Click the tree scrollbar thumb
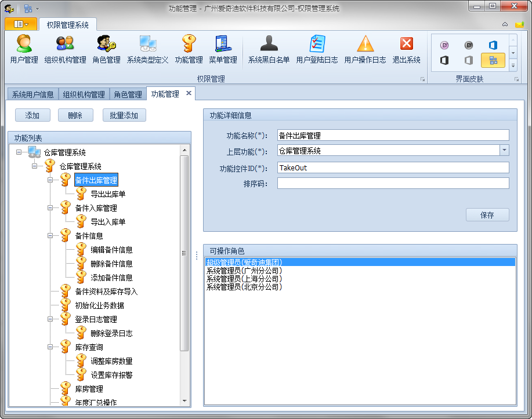The height and width of the screenshot is (419, 532). (x=184, y=253)
